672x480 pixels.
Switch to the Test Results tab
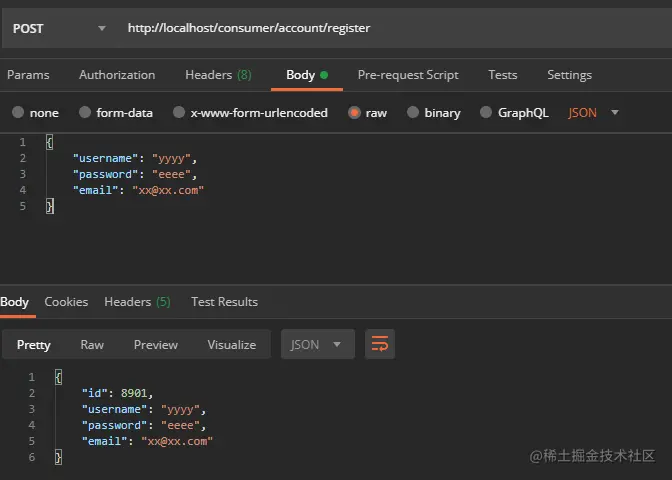225,302
